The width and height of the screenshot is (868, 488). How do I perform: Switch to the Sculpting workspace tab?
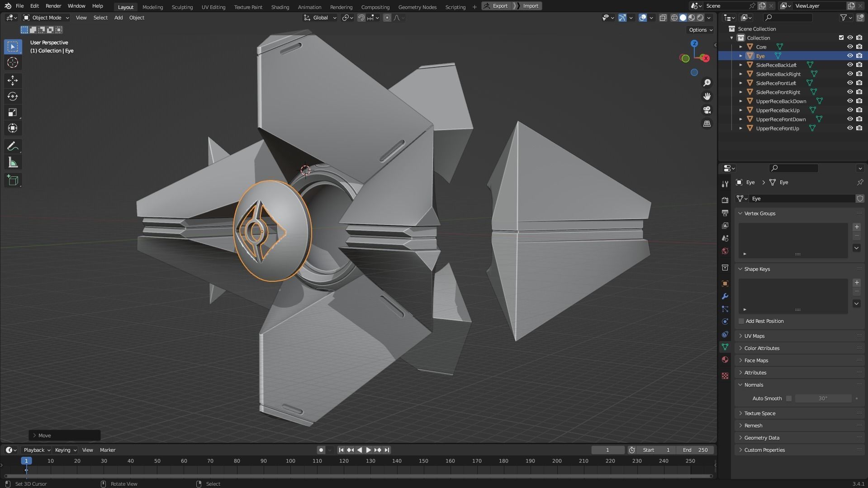(182, 7)
